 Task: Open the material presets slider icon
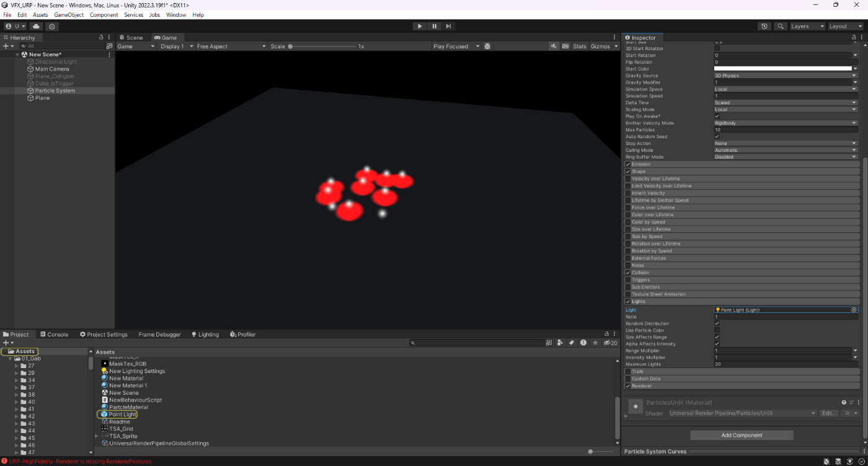[851, 403]
